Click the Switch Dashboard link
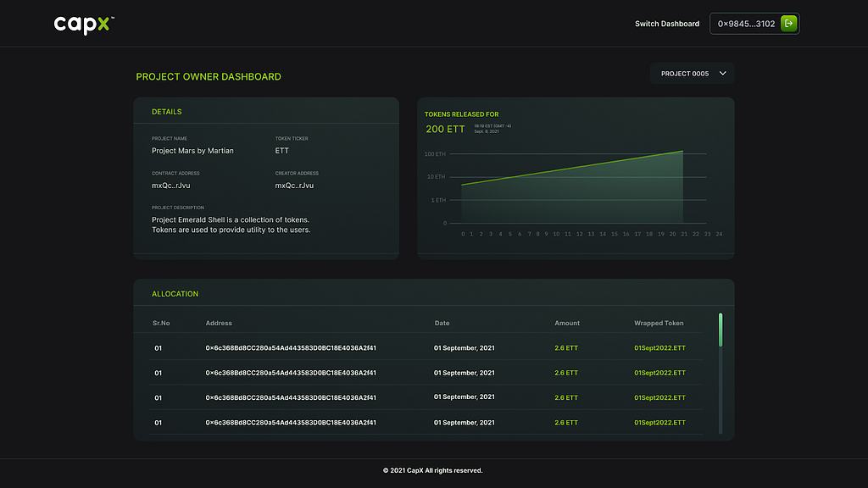The image size is (868, 488). coord(667,24)
